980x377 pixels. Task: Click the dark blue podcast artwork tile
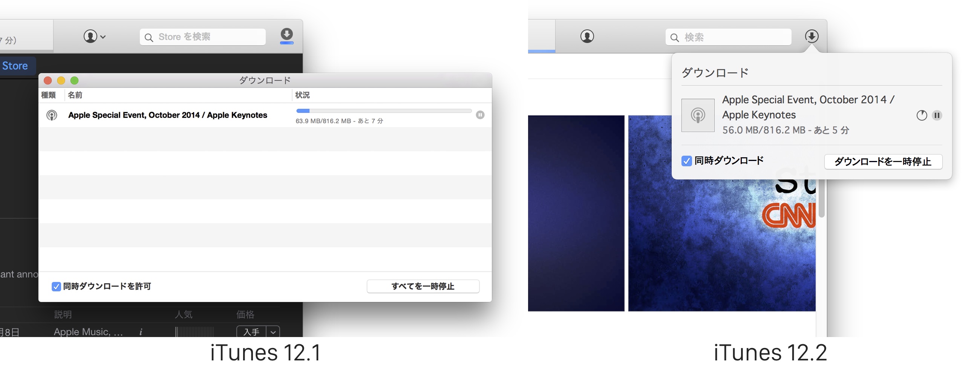tap(576, 213)
